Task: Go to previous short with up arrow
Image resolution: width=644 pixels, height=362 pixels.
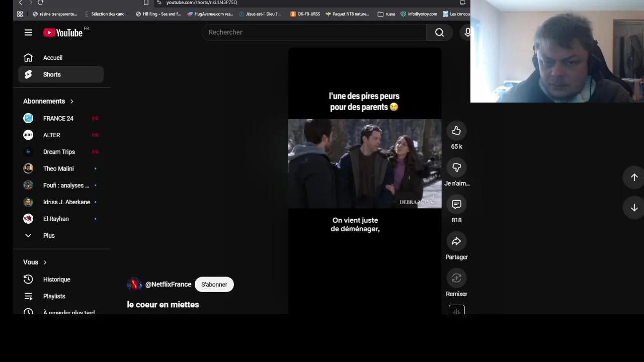Action: (634, 177)
